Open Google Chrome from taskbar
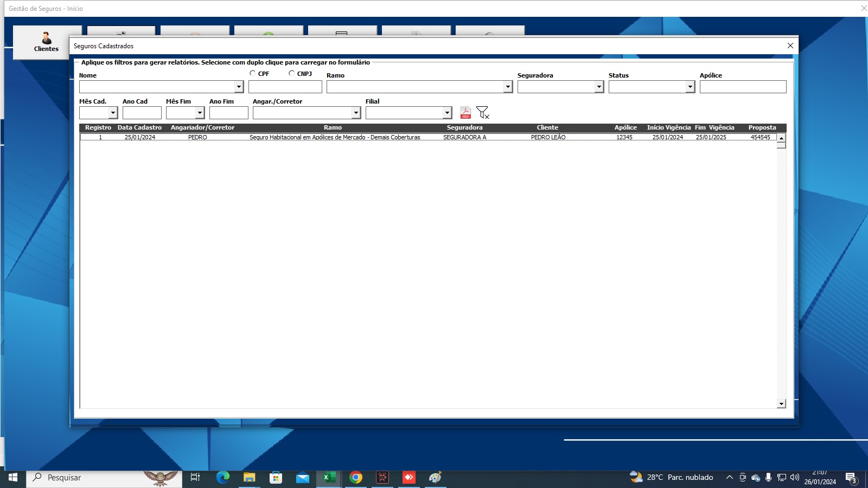 [356, 477]
